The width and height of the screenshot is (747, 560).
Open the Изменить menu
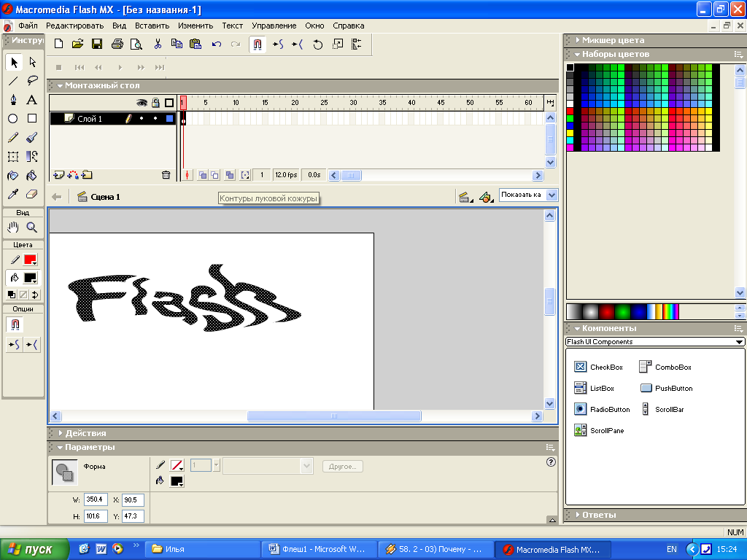[195, 26]
